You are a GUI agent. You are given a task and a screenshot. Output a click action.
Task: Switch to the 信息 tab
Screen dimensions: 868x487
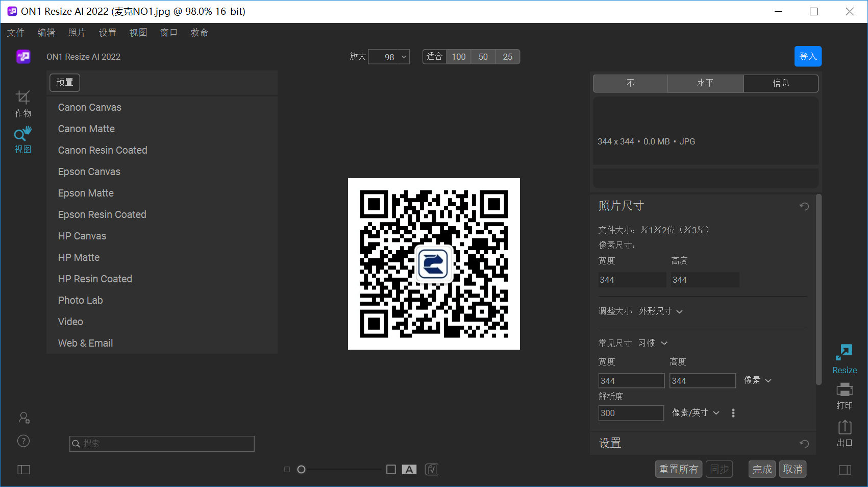click(781, 83)
